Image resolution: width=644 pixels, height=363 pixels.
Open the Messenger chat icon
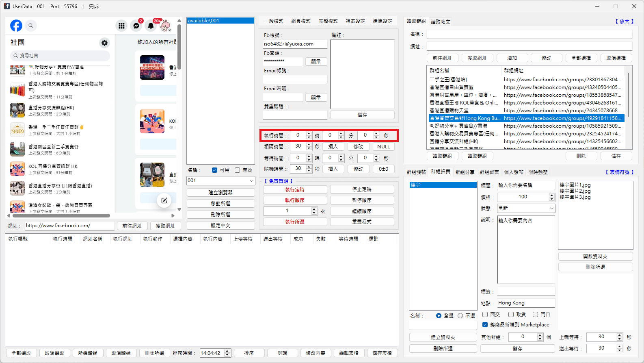tap(136, 26)
